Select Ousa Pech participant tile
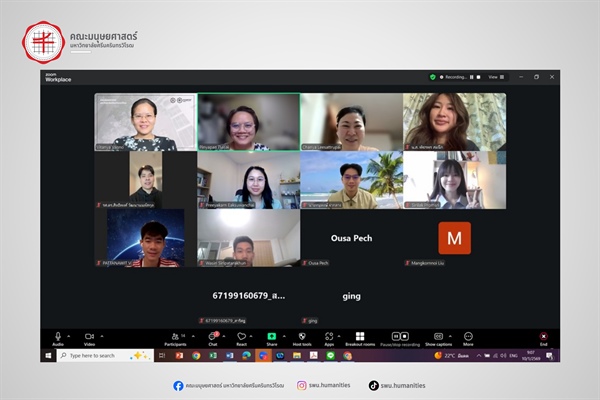 [351, 239]
